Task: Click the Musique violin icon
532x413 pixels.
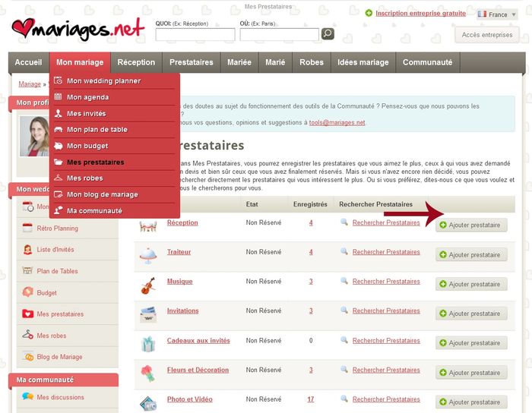Action: (x=148, y=285)
